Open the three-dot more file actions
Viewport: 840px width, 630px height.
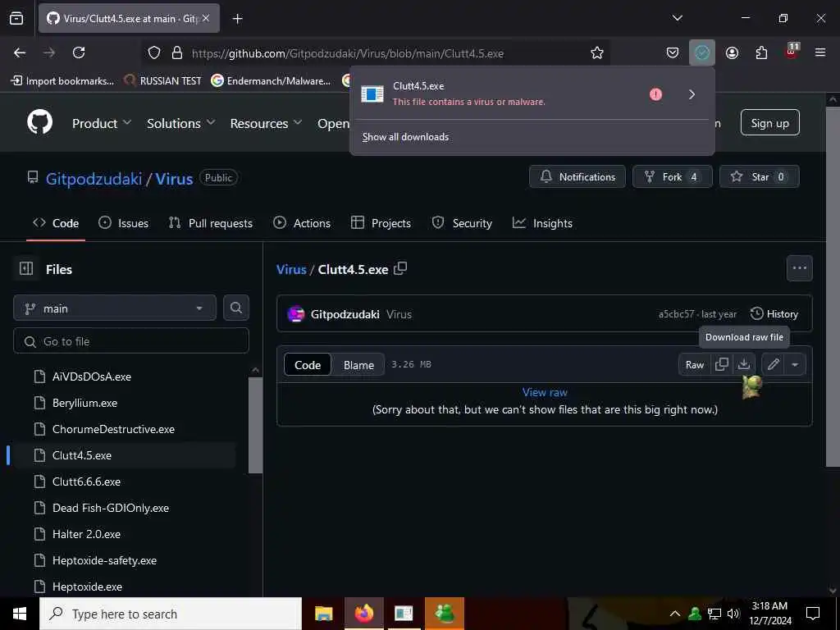pyautogui.click(x=799, y=268)
